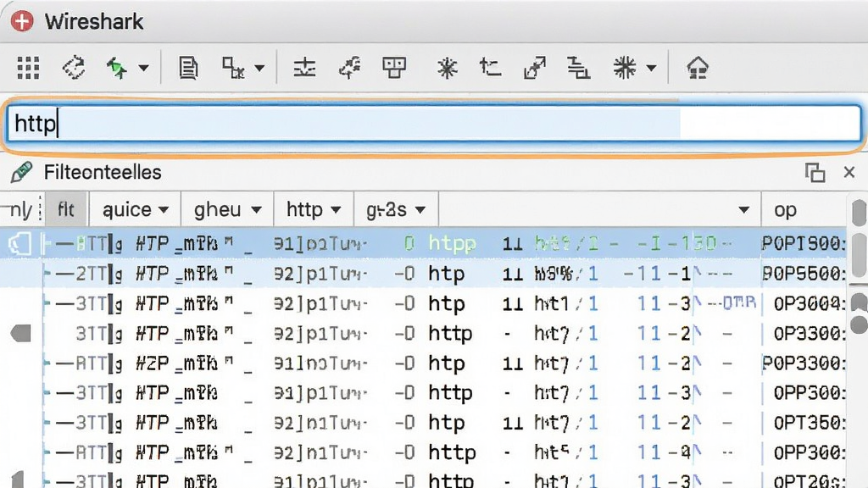Open dropdown arrow beside green arrow icon

pyautogui.click(x=143, y=69)
